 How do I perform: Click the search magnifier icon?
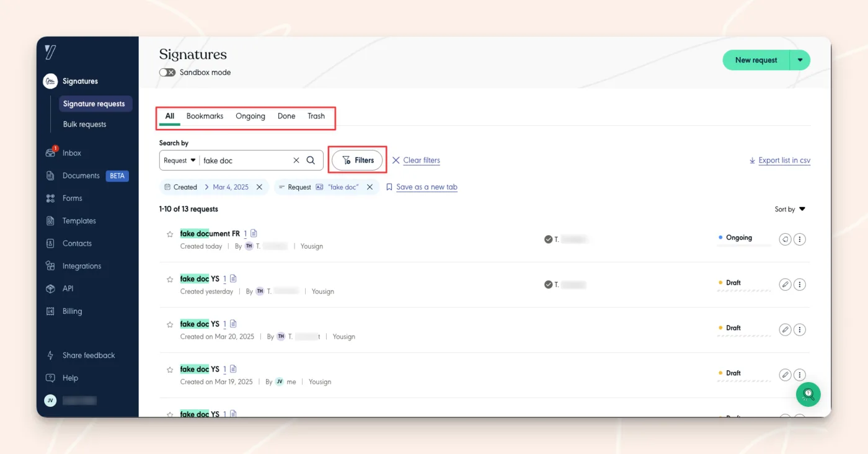(311, 160)
